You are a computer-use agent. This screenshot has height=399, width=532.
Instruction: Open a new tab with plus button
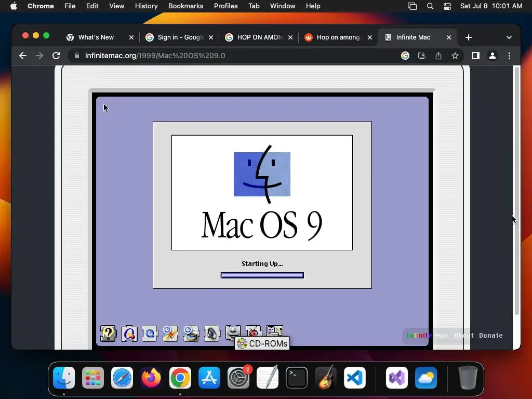[x=469, y=37]
